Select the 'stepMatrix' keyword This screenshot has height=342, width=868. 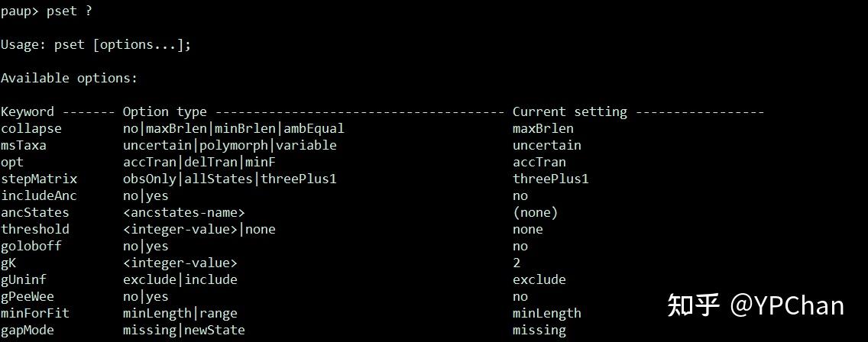(x=39, y=179)
